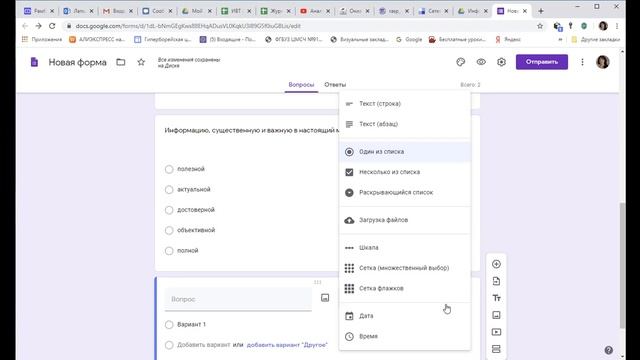Choose Текст (абзац) question type
The width and height of the screenshot is (640, 360).
404,124
